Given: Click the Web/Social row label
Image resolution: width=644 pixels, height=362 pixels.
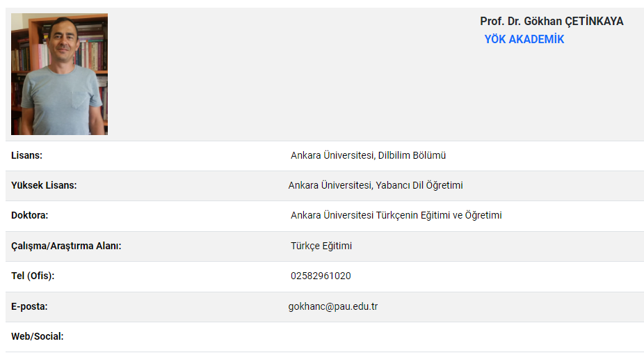Looking at the screenshot, I should click(37, 336).
